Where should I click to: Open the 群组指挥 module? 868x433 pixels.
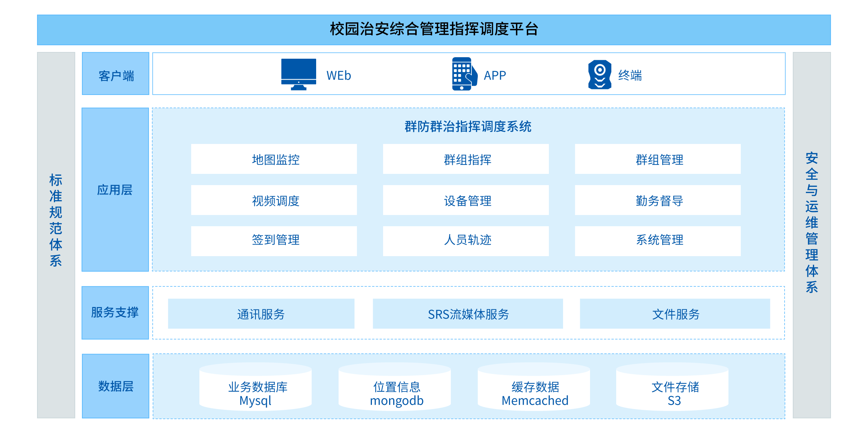click(x=466, y=159)
